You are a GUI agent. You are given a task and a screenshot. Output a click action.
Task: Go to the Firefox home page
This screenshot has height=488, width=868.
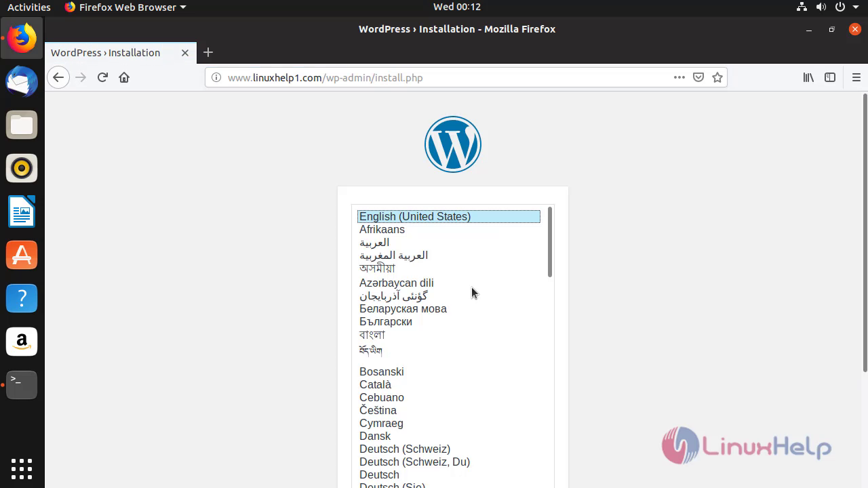pos(124,77)
